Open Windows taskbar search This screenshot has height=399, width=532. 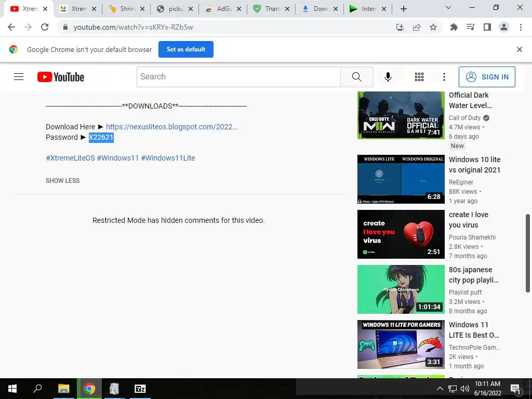point(37,389)
